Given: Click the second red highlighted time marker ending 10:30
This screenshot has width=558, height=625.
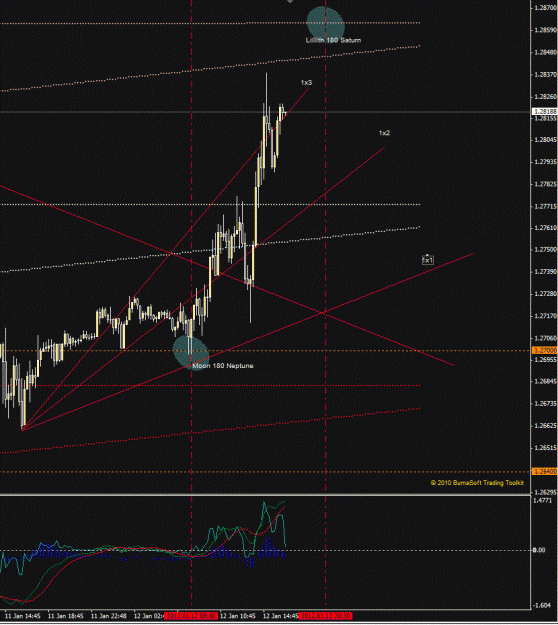Looking at the screenshot, I should (x=325, y=616).
